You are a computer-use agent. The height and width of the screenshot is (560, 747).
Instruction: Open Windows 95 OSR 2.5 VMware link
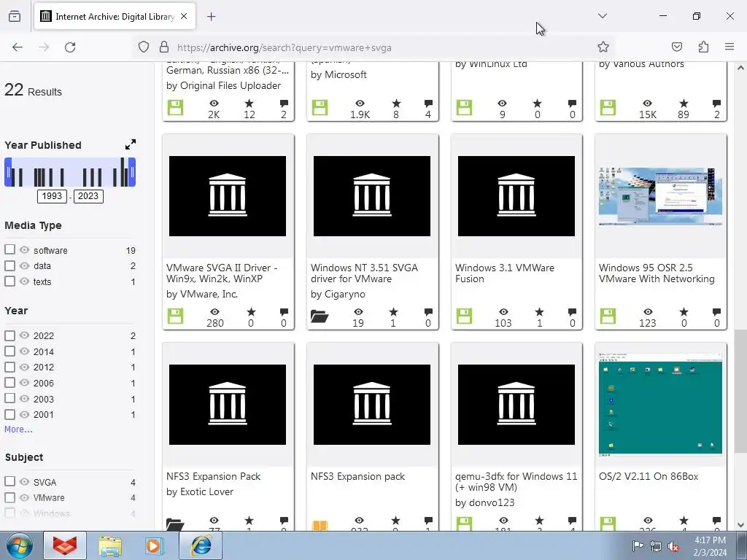click(x=657, y=273)
